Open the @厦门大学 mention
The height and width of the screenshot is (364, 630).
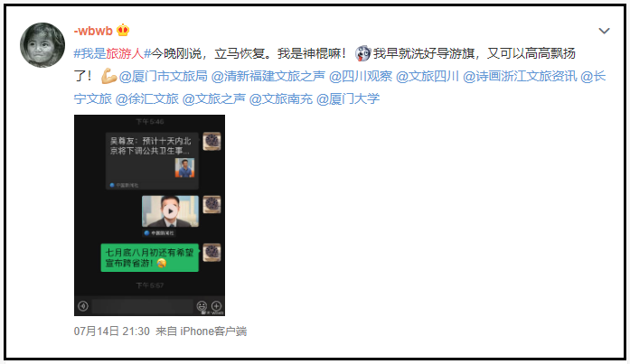point(348,98)
